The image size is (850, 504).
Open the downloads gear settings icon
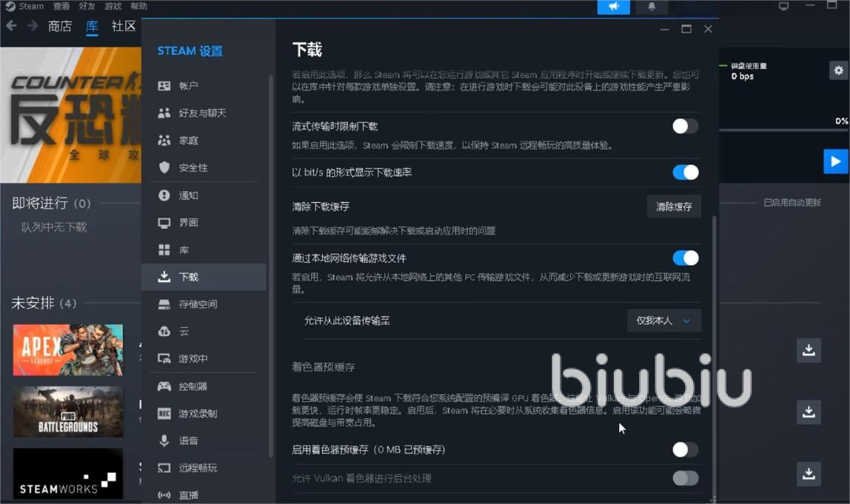click(x=838, y=70)
